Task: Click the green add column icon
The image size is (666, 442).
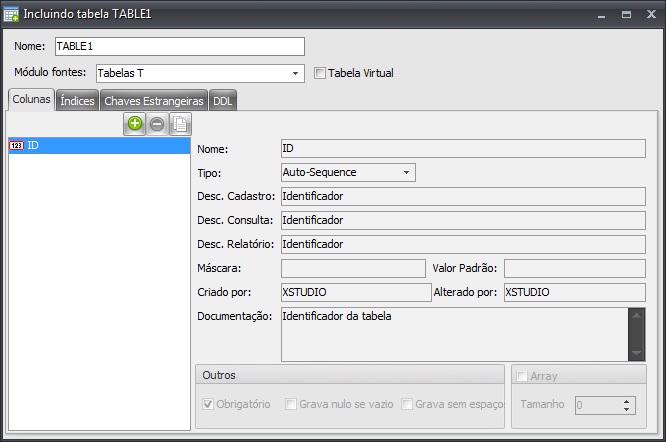Action: tap(135, 124)
